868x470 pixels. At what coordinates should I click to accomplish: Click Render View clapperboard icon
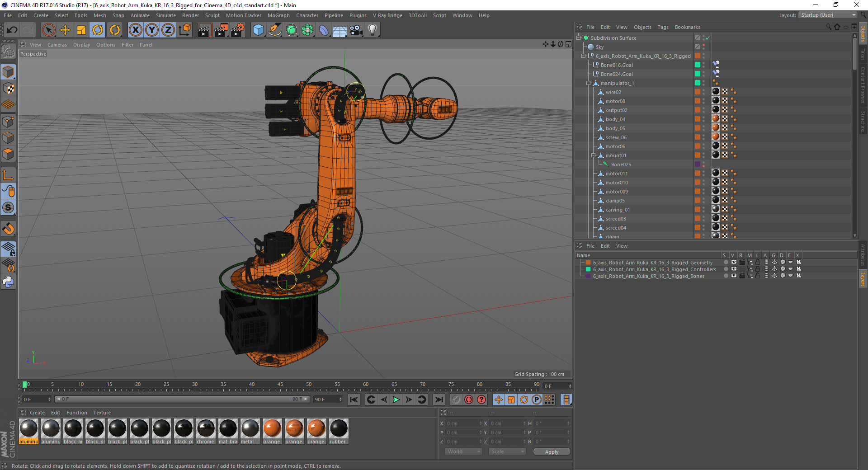click(204, 30)
